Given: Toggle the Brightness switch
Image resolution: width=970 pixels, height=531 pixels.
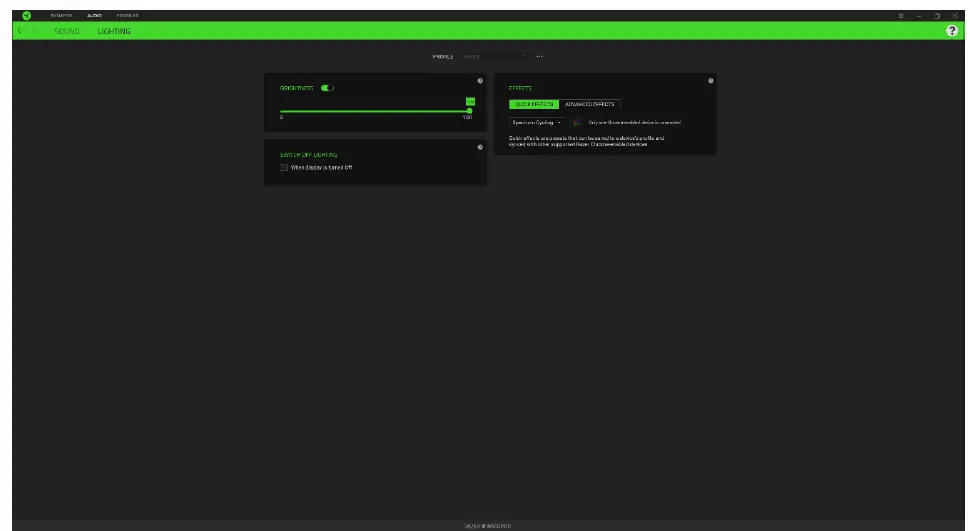Looking at the screenshot, I should (327, 88).
